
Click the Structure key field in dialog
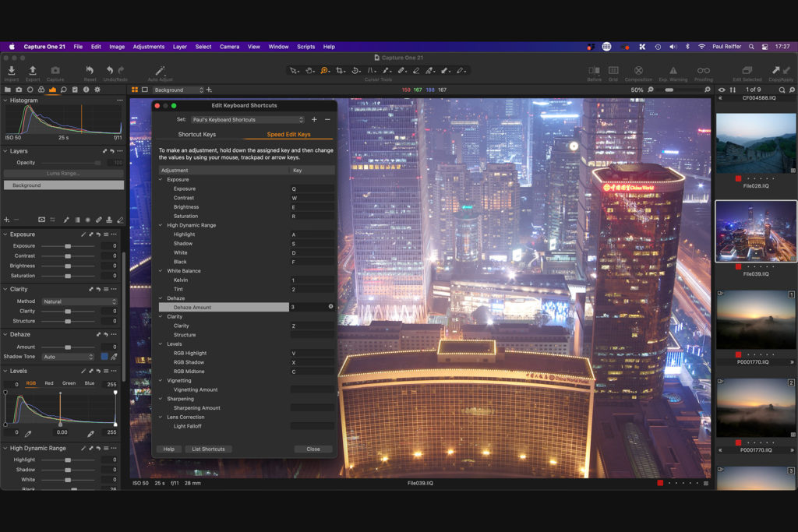tap(312, 335)
